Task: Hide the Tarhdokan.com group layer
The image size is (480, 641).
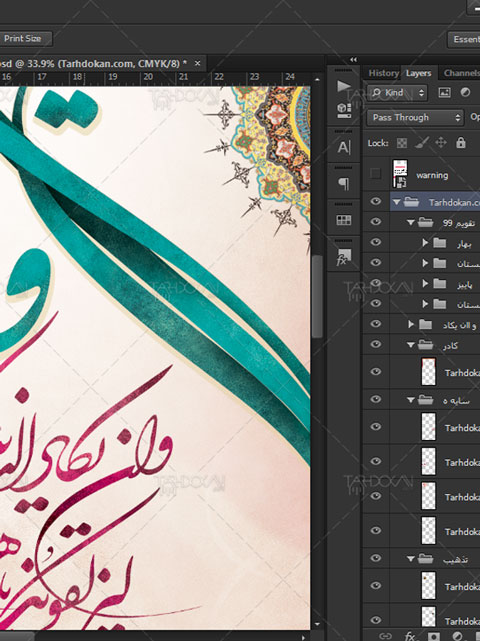Action: 375,202
